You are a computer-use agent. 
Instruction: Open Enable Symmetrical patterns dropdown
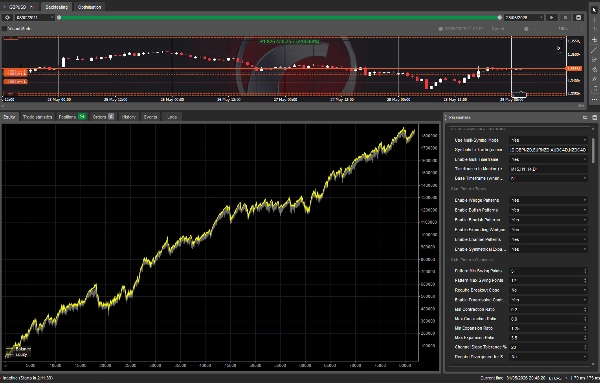click(548, 249)
